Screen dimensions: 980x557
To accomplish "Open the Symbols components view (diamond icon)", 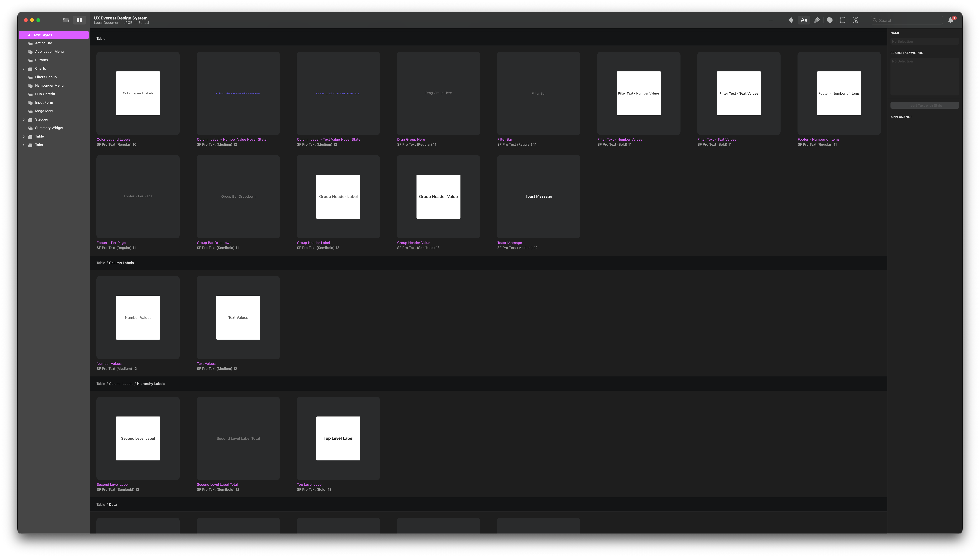I will pyautogui.click(x=791, y=20).
